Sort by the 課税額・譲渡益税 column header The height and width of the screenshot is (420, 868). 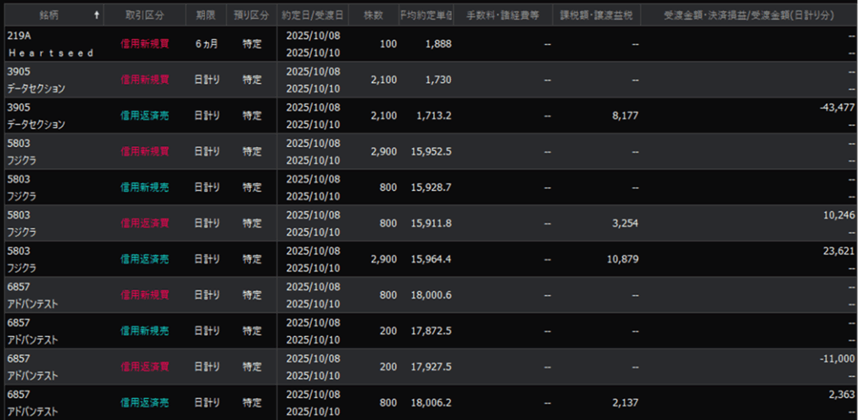coord(597,15)
